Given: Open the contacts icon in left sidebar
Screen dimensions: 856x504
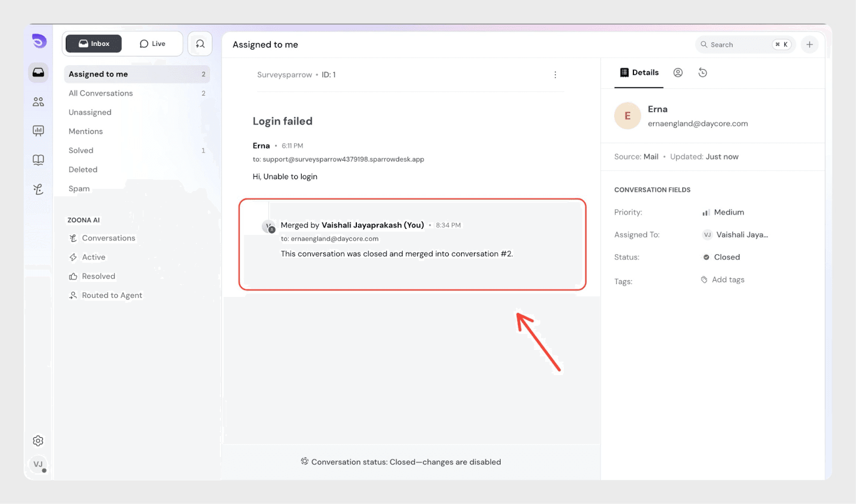Looking at the screenshot, I should coord(38,102).
